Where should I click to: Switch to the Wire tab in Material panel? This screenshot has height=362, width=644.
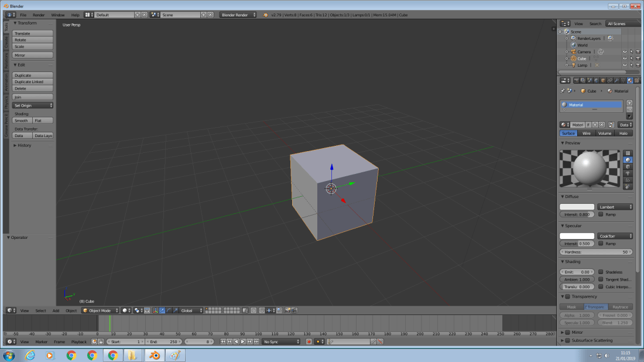(x=587, y=133)
